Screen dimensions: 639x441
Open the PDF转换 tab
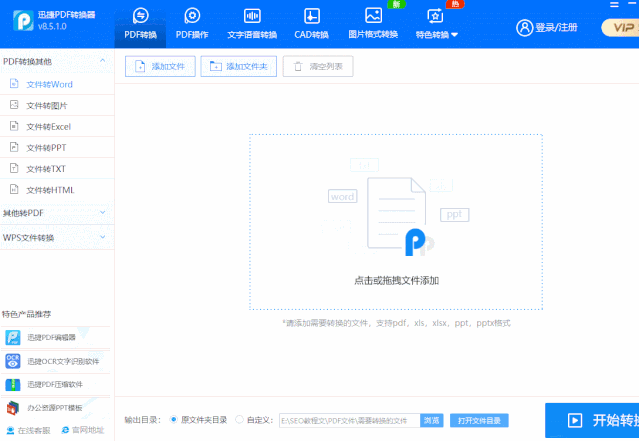coord(141,24)
